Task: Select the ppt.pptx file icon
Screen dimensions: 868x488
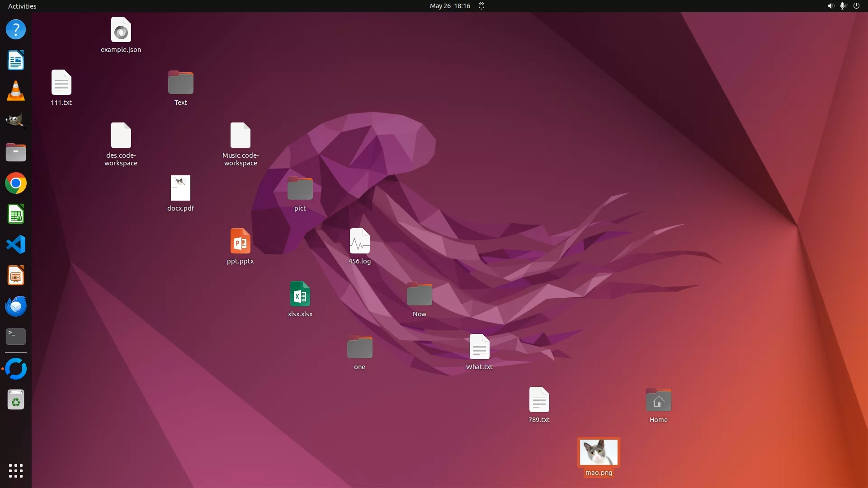Action: (x=241, y=241)
